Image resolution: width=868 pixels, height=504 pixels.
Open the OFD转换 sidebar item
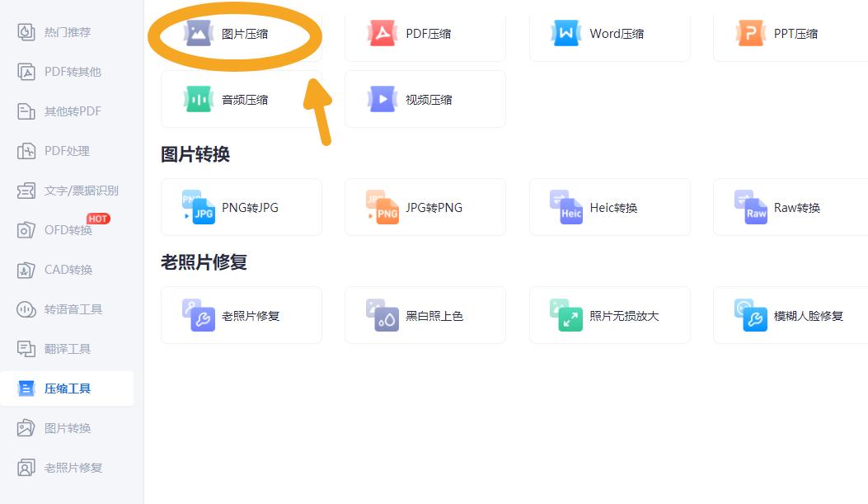coord(68,230)
